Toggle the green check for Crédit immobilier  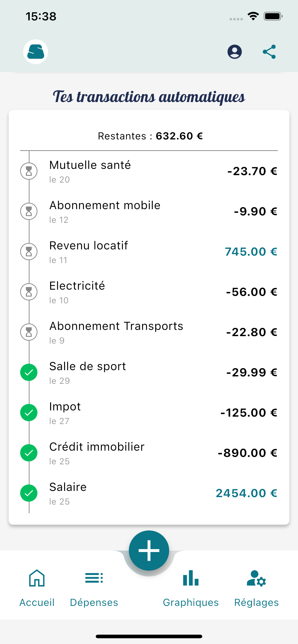[29, 453]
